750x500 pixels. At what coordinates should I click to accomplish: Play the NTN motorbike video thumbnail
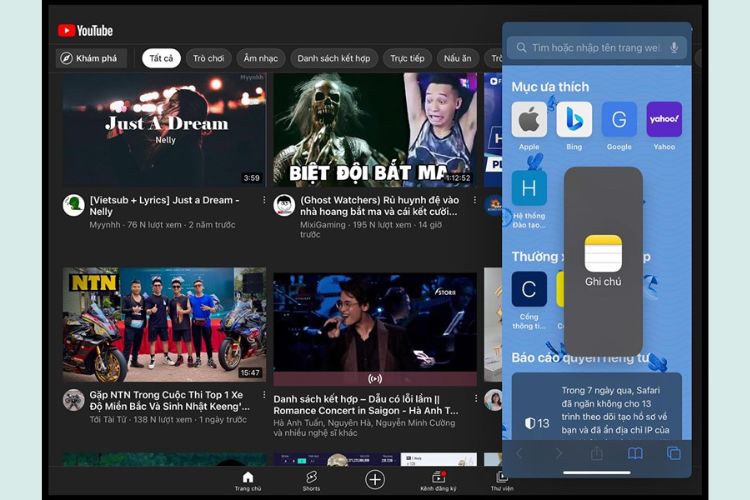pyautogui.click(x=164, y=324)
